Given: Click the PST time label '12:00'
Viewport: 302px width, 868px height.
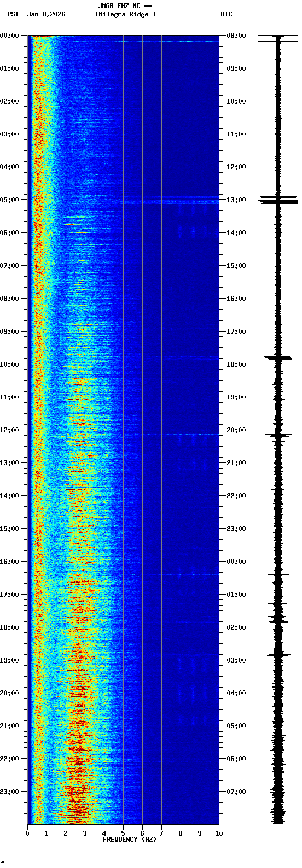Looking at the screenshot, I should click(9, 430).
